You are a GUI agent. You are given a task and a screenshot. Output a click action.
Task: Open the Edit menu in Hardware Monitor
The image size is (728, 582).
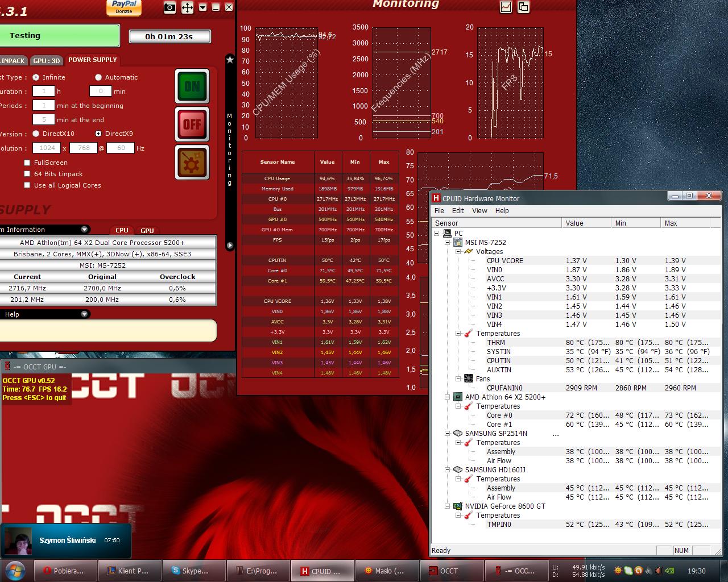point(458,210)
